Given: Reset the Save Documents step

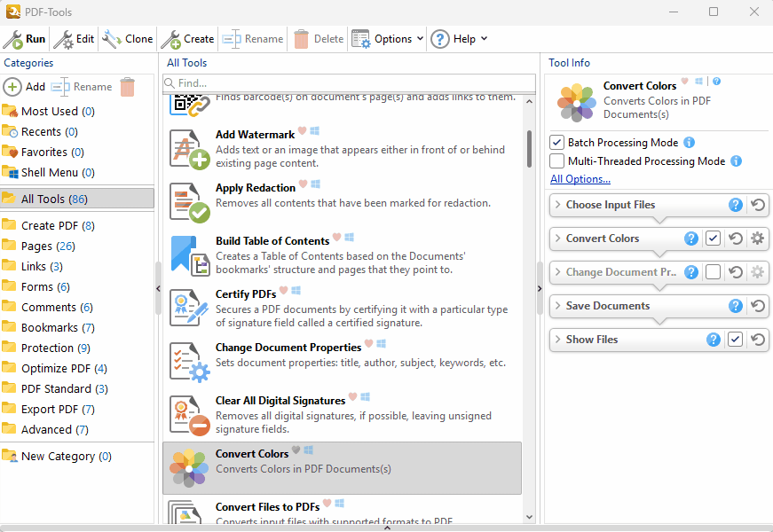Looking at the screenshot, I should coord(757,306).
